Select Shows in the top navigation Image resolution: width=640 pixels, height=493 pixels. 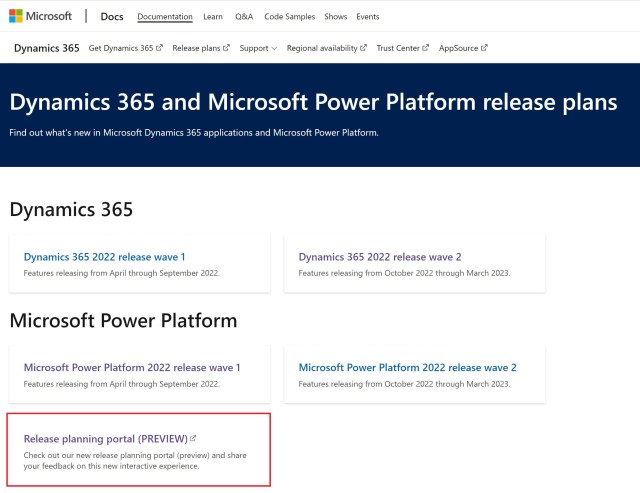(336, 17)
